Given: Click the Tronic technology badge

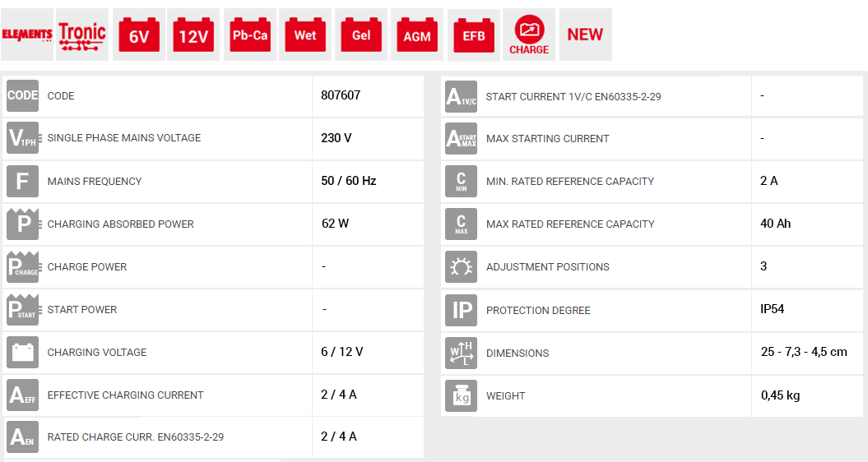Looking at the screenshot, I should tap(82, 35).
